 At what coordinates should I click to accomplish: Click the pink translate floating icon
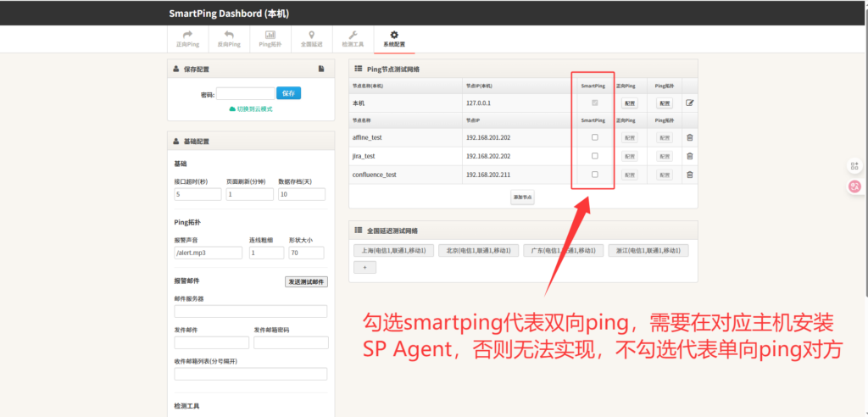[854, 186]
